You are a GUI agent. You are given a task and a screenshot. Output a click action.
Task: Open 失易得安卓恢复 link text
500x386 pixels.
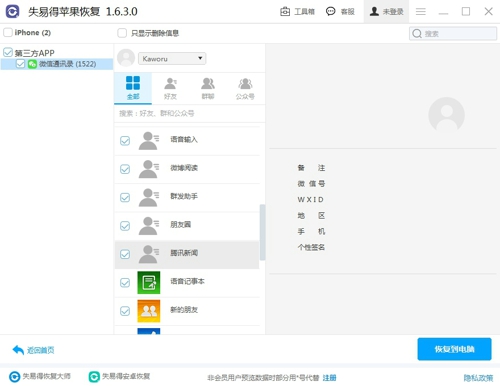click(x=126, y=376)
